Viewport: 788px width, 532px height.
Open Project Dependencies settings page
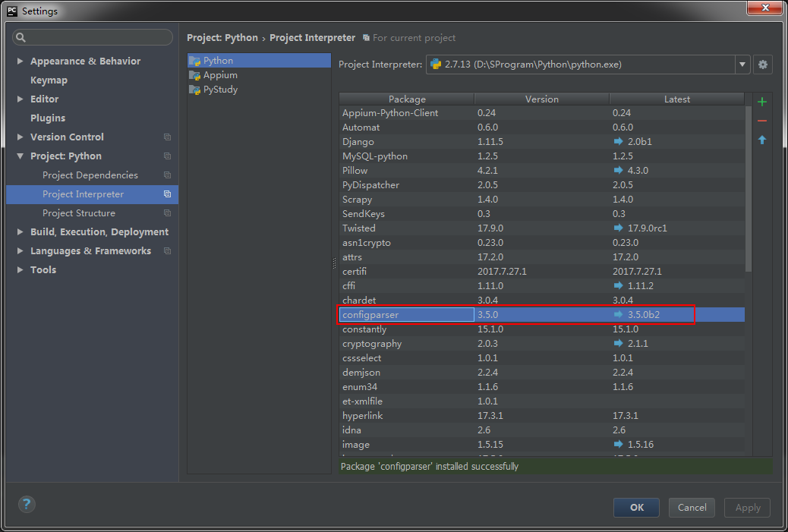click(x=90, y=175)
